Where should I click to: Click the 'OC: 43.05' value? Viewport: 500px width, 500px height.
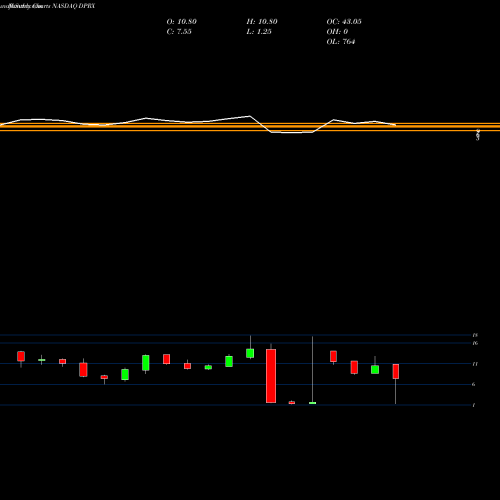click(344, 22)
